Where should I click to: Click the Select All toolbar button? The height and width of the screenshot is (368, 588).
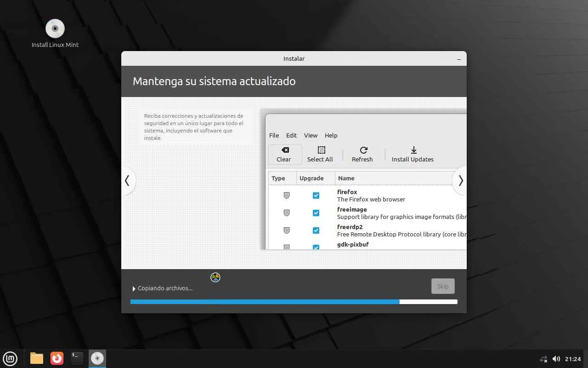[x=320, y=155]
